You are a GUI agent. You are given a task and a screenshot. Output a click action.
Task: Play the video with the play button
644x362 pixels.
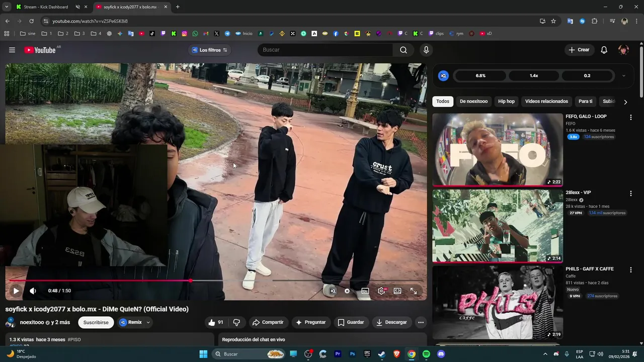click(16, 291)
